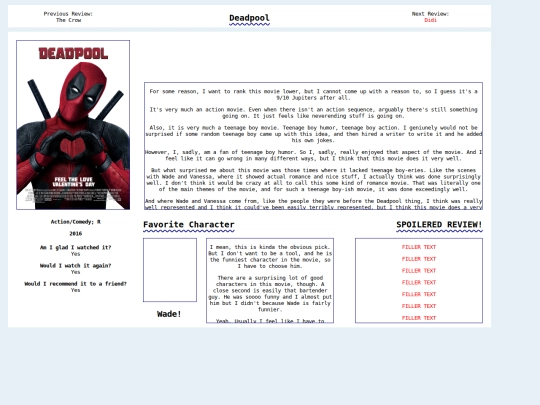Click the main review paragraph starting 'For some reason'
540x405 pixels.
click(x=313, y=94)
